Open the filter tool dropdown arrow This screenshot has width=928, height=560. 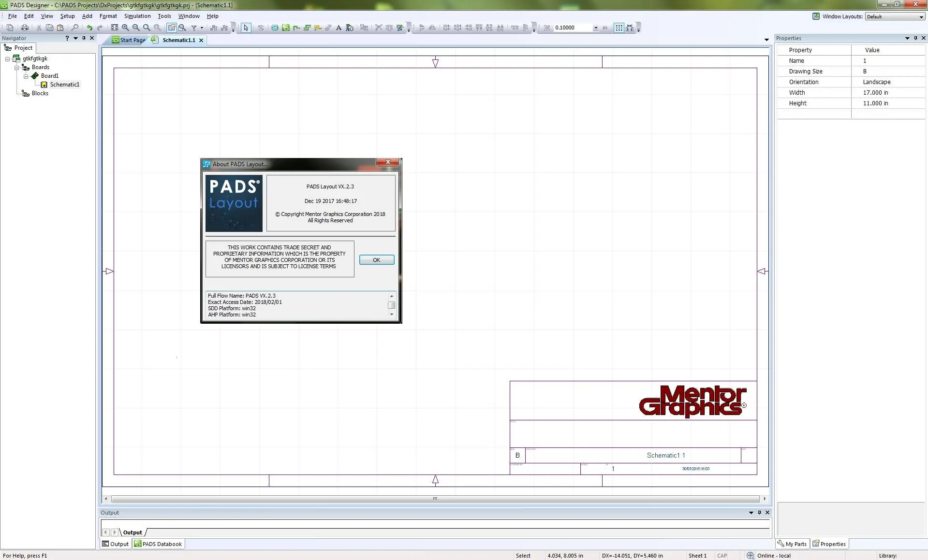point(202,28)
